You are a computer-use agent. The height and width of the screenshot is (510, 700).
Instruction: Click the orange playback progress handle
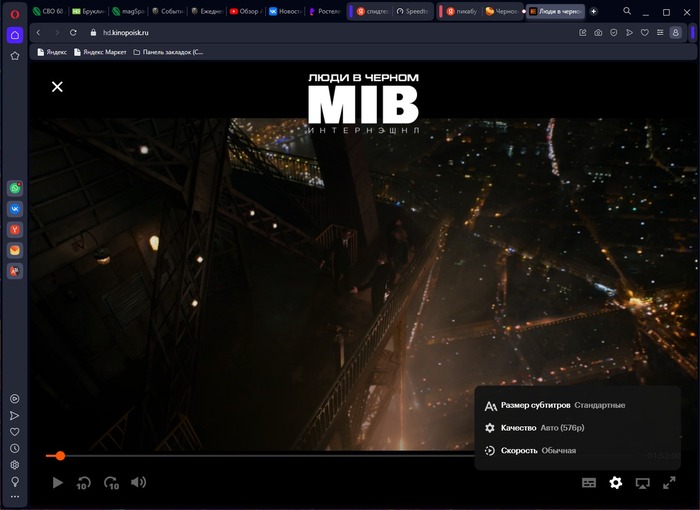(x=60, y=456)
